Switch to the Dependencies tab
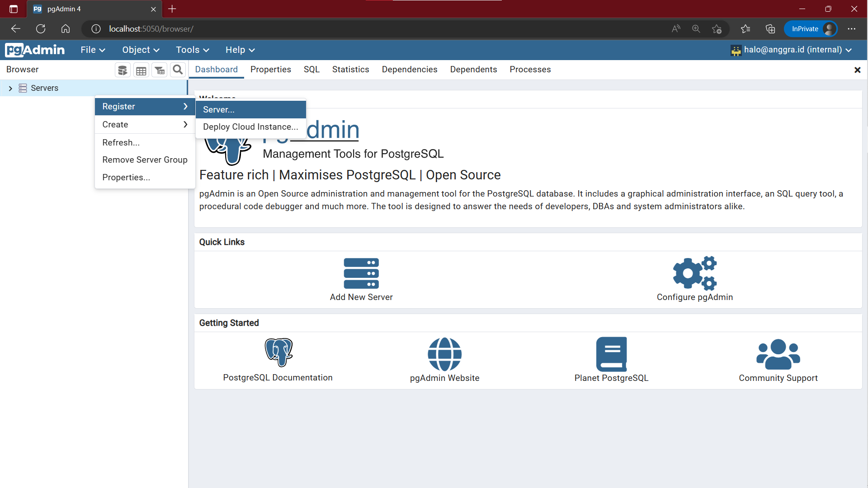 [409, 69]
